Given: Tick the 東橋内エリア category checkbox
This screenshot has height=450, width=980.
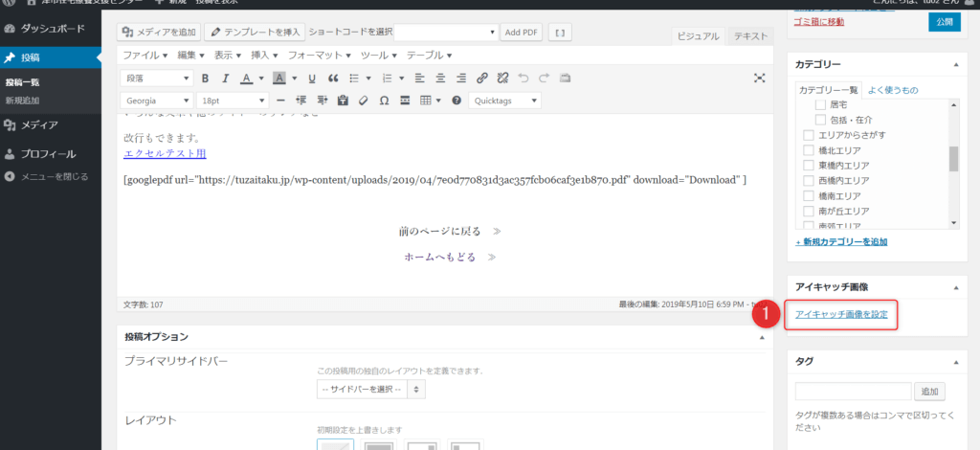Looking at the screenshot, I should (x=809, y=166).
